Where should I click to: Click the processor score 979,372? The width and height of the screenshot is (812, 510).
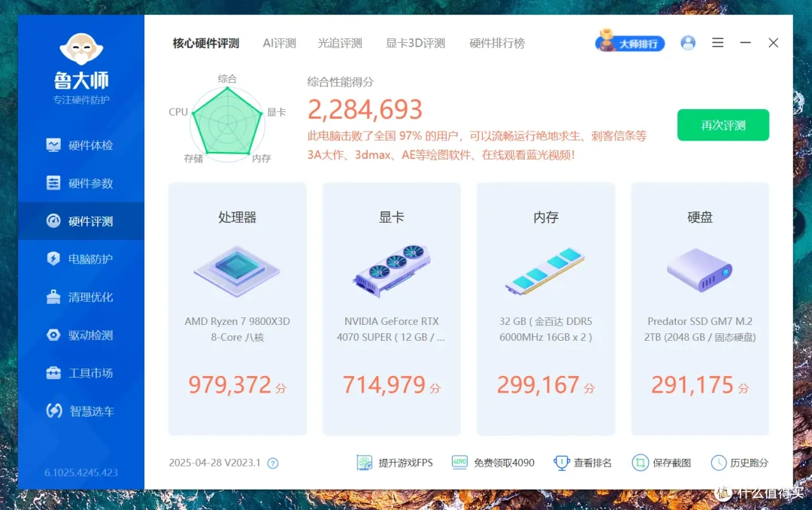(229, 384)
